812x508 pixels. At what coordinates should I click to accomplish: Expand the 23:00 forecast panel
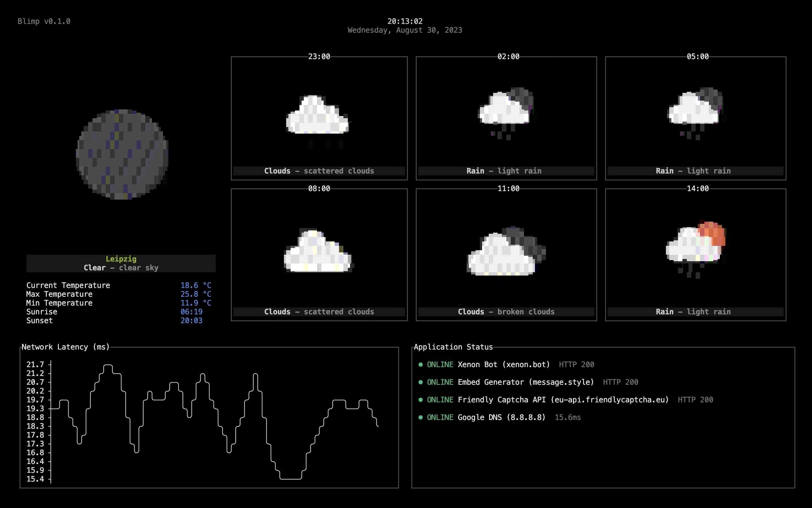(319, 57)
